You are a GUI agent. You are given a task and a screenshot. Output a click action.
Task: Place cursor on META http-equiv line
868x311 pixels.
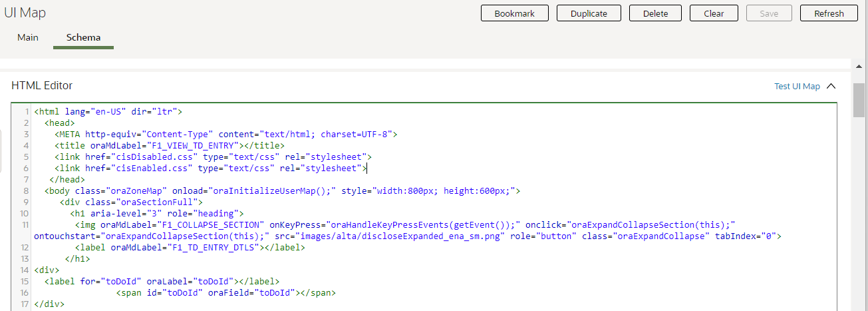pyautogui.click(x=225, y=134)
